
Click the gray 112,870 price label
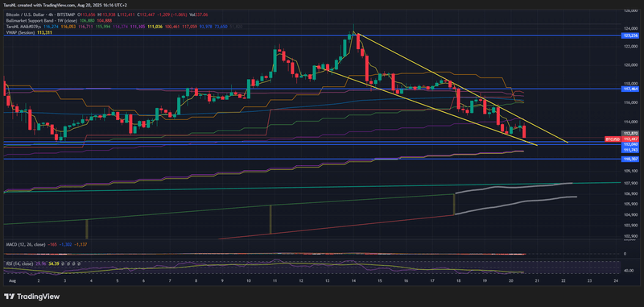[630, 134]
